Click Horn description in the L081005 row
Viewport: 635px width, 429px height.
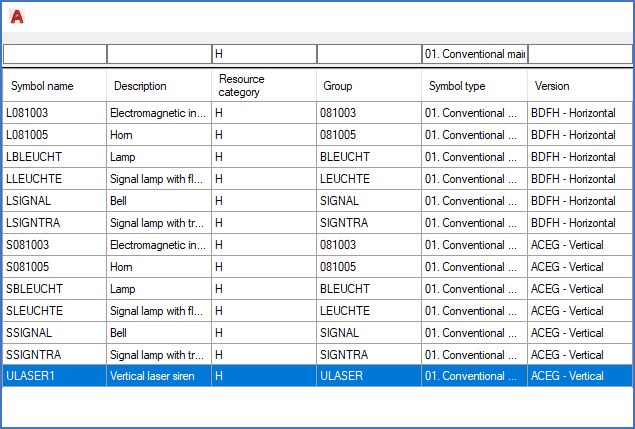pyautogui.click(x=159, y=135)
